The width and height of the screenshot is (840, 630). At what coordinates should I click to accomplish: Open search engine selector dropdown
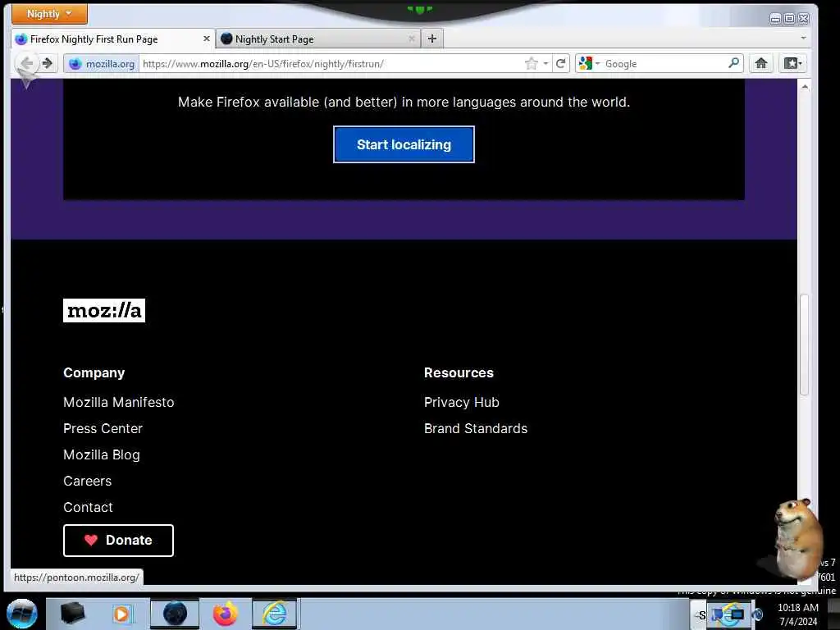(x=589, y=64)
